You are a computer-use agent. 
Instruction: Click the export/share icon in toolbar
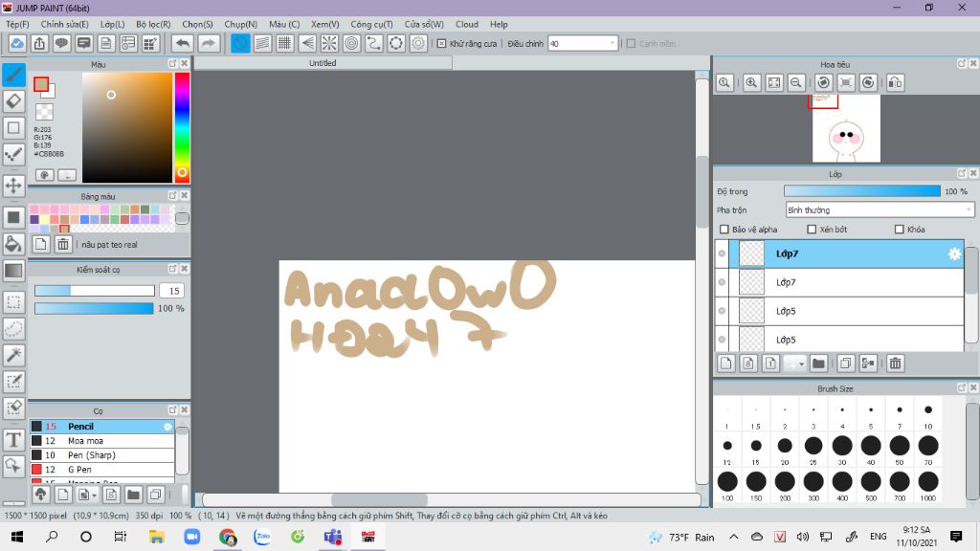click(39, 44)
